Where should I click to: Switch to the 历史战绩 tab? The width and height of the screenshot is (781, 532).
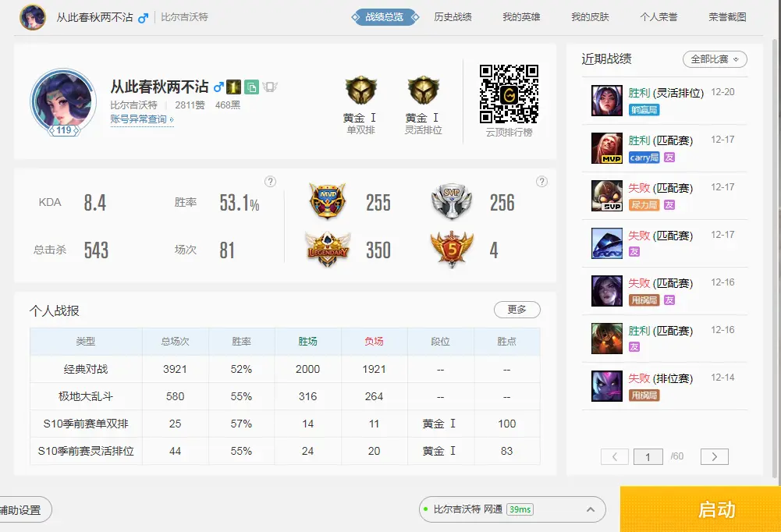(x=453, y=17)
